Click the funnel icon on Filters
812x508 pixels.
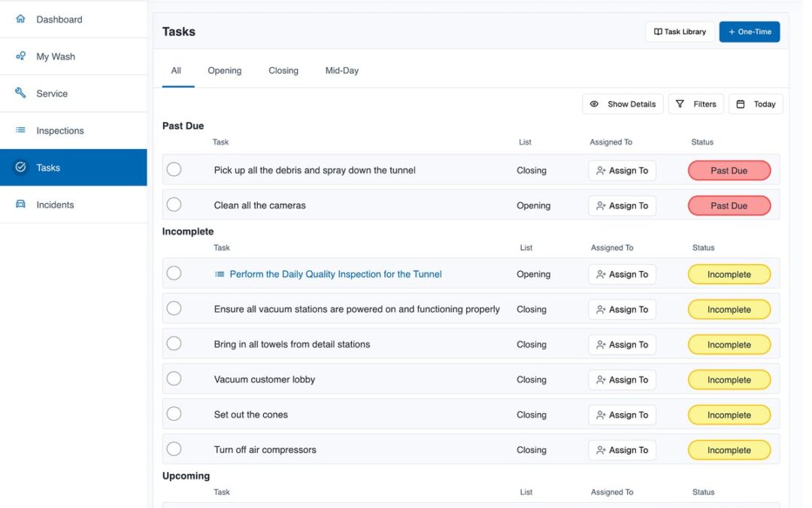click(680, 104)
